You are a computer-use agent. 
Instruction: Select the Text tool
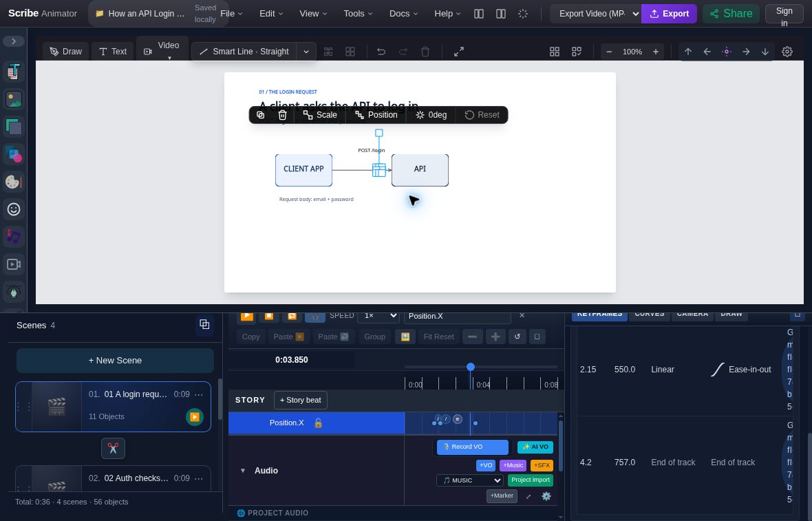pyautogui.click(x=112, y=51)
